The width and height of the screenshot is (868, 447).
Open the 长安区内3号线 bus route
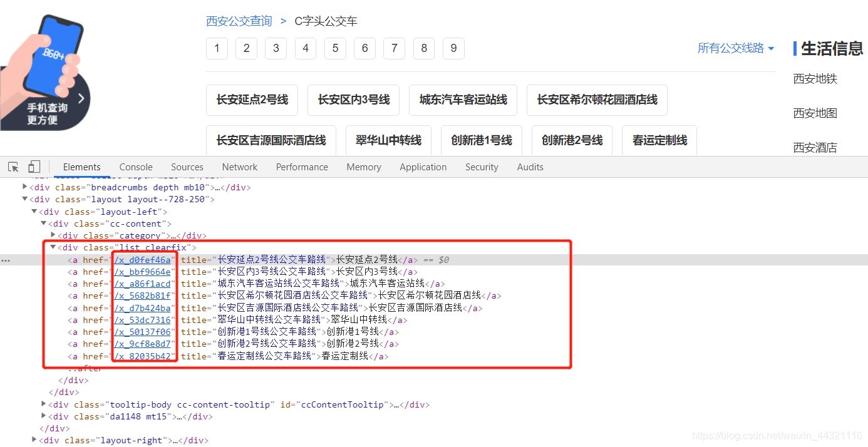(354, 100)
